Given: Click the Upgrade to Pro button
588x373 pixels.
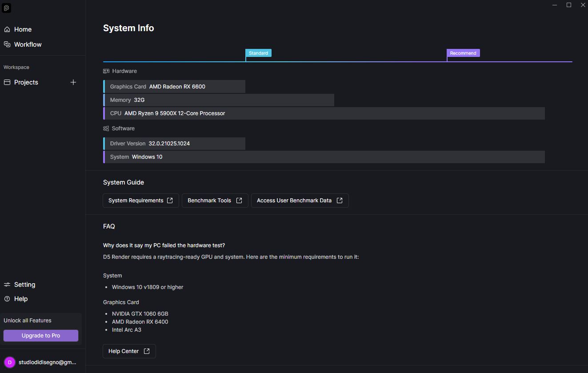Looking at the screenshot, I should (41, 336).
